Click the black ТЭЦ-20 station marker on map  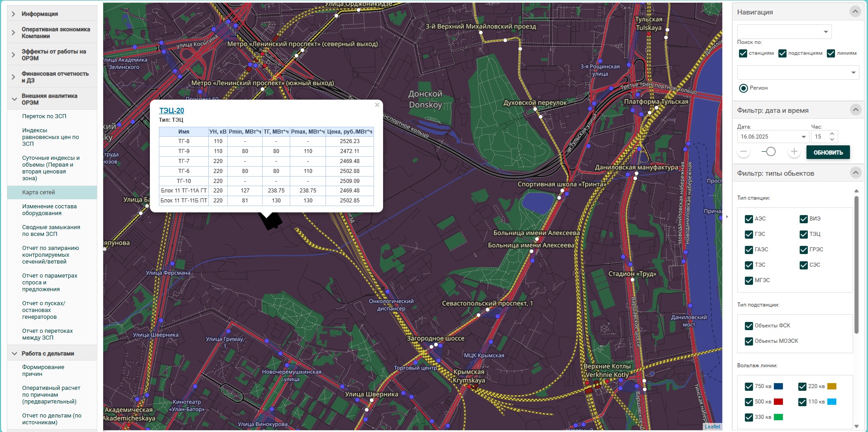click(271, 221)
